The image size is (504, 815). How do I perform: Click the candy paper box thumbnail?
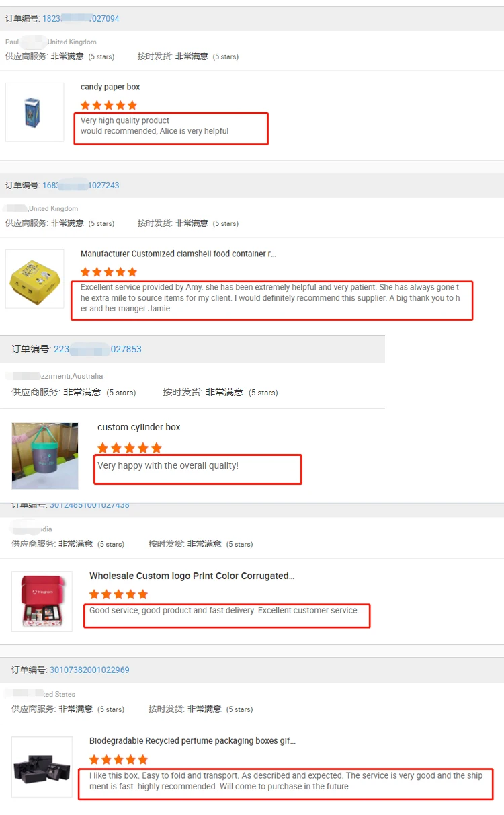click(35, 112)
